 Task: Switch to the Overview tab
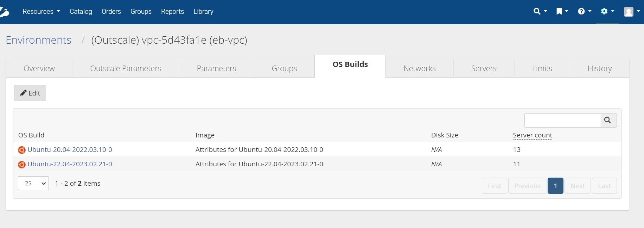tap(39, 68)
